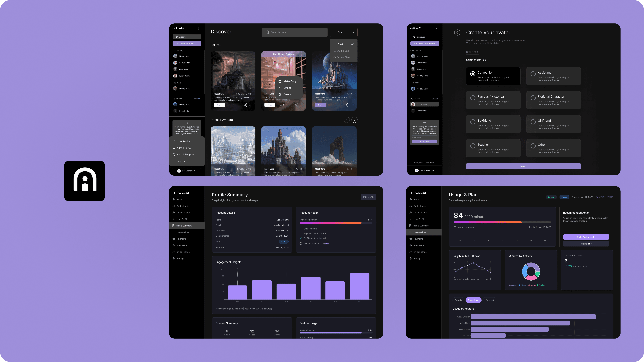Open Settings gear in Profile Summary sidebar

click(174, 259)
